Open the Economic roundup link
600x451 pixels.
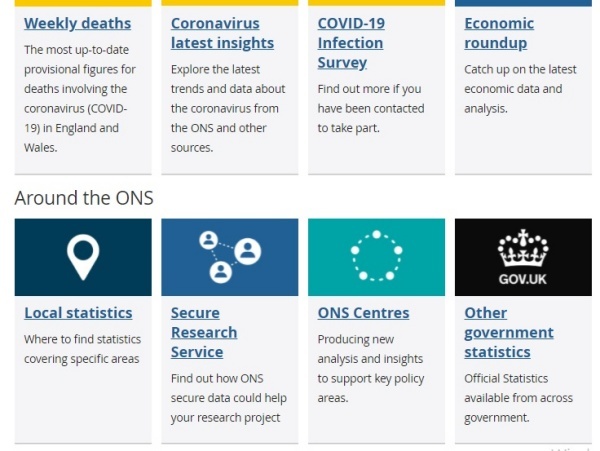click(499, 33)
